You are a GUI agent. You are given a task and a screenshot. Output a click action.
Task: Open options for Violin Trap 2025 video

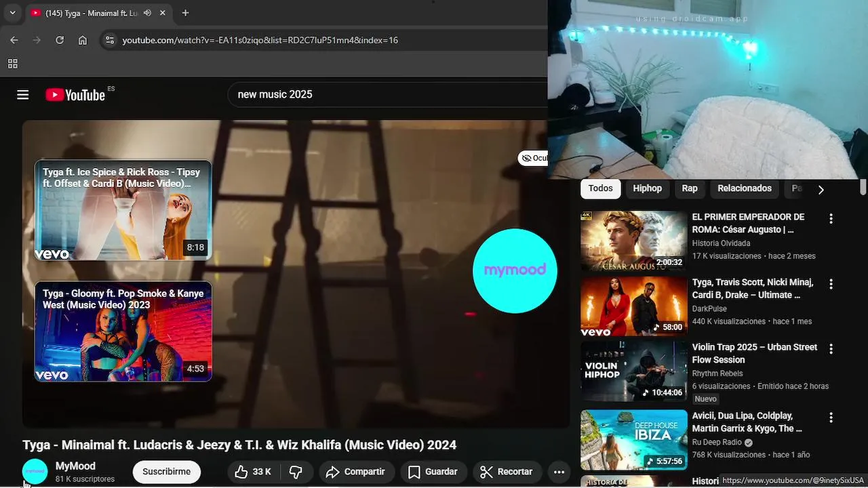pos(831,349)
